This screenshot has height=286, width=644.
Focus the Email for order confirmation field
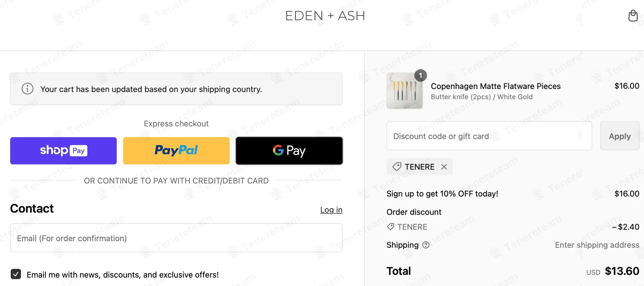pos(176,238)
